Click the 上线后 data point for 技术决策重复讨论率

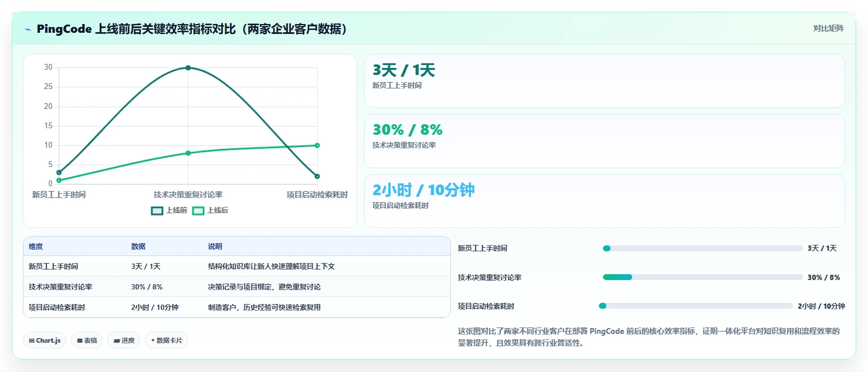point(188,153)
